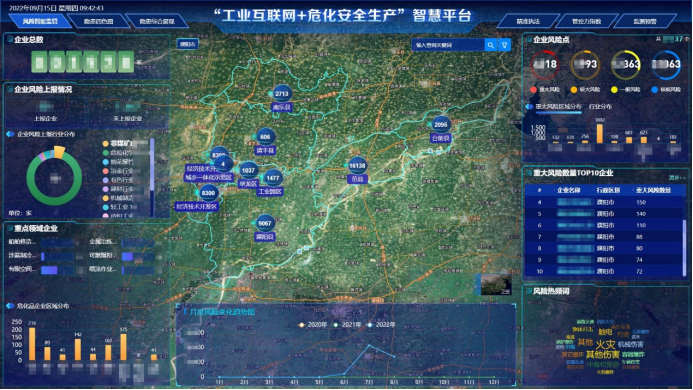The image size is (693, 390).
Task: Click the 管控力指数 navigation button
Action: pos(586,21)
